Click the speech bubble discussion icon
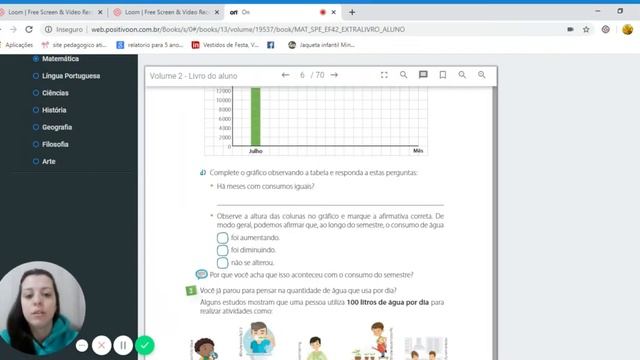Viewport: 640px width, 360px height. click(x=201, y=274)
